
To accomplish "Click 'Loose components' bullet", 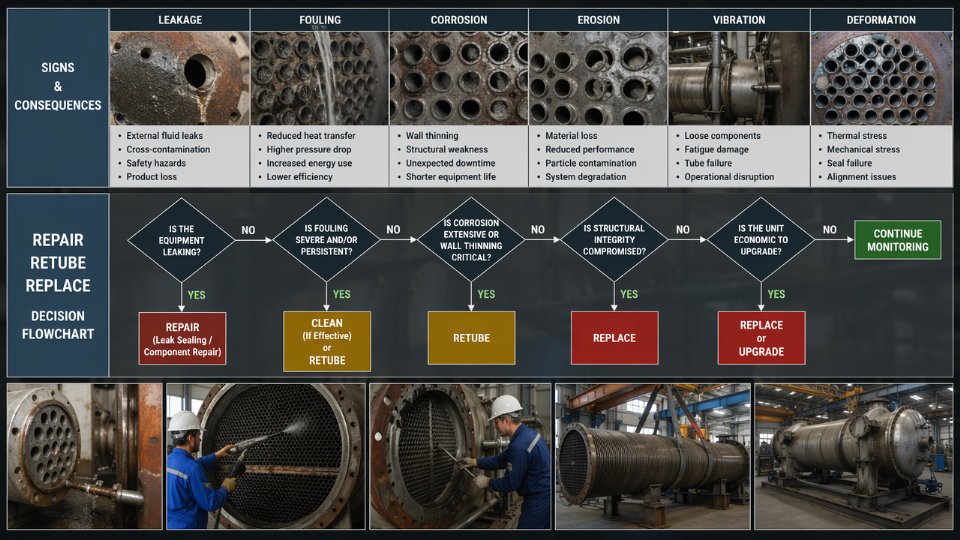I will click(722, 136).
